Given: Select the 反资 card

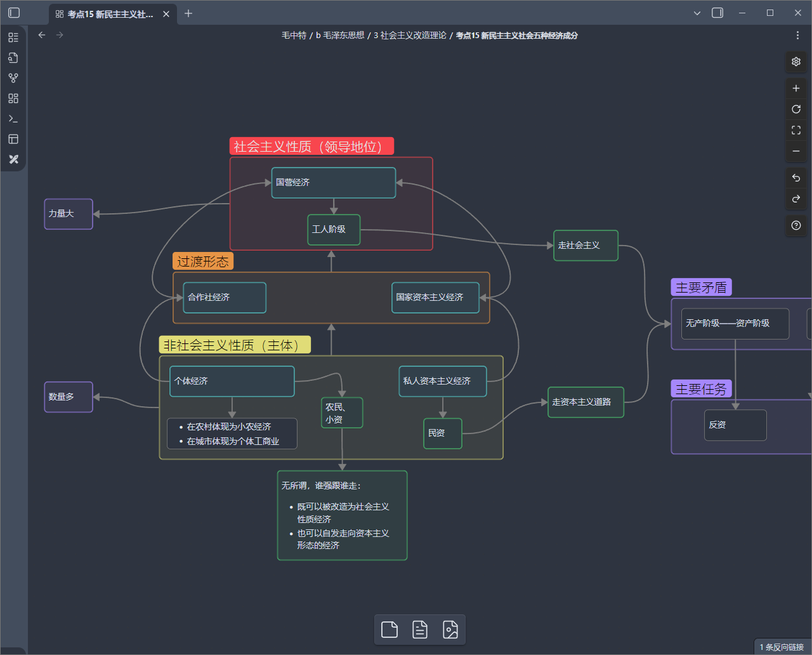Looking at the screenshot, I should point(735,425).
